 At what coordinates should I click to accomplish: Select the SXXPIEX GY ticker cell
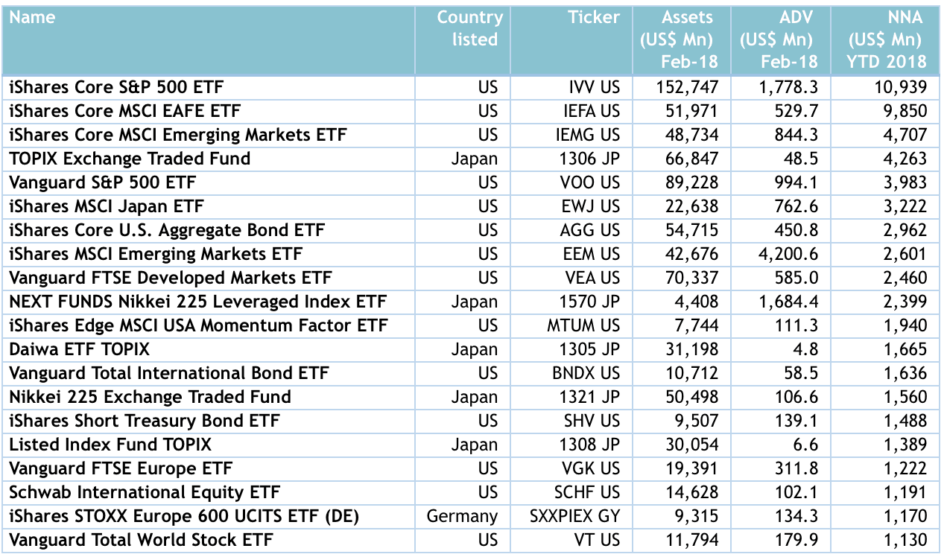coord(574,516)
